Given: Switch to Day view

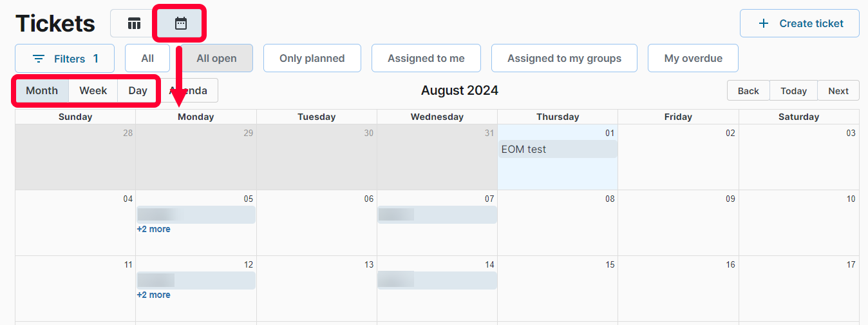Looking at the screenshot, I should (x=138, y=90).
